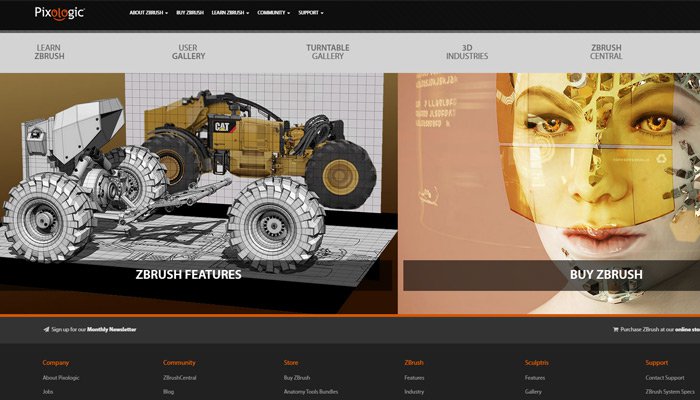Click the shopping cart icon

point(616,329)
